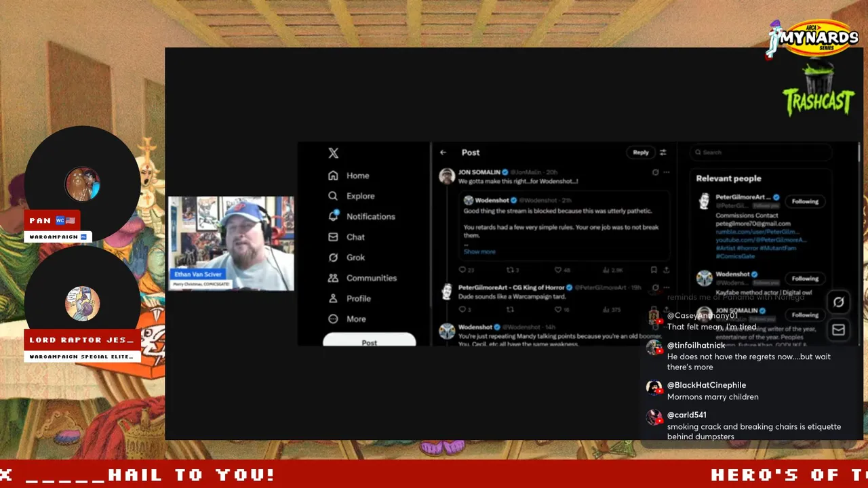Screen dimensions: 868x488
Task: Click the Explore magnifier icon
Action: point(333,196)
